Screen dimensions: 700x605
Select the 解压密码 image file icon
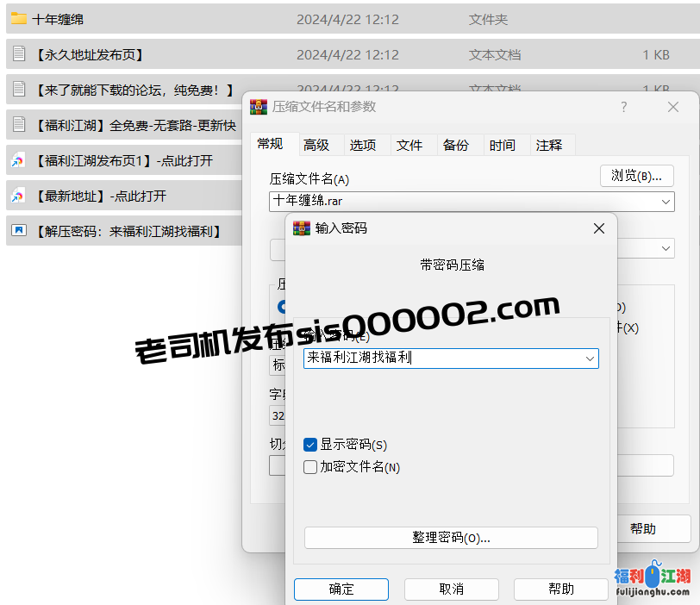click(x=19, y=231)
